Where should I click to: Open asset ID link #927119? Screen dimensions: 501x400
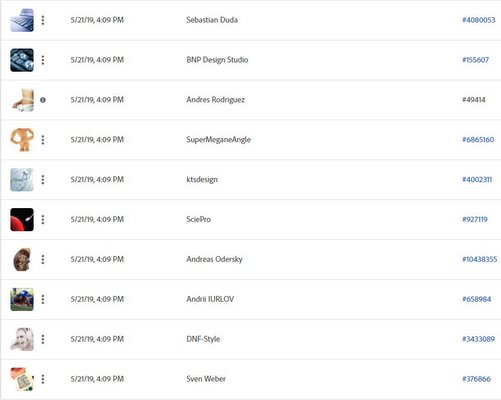475,219
